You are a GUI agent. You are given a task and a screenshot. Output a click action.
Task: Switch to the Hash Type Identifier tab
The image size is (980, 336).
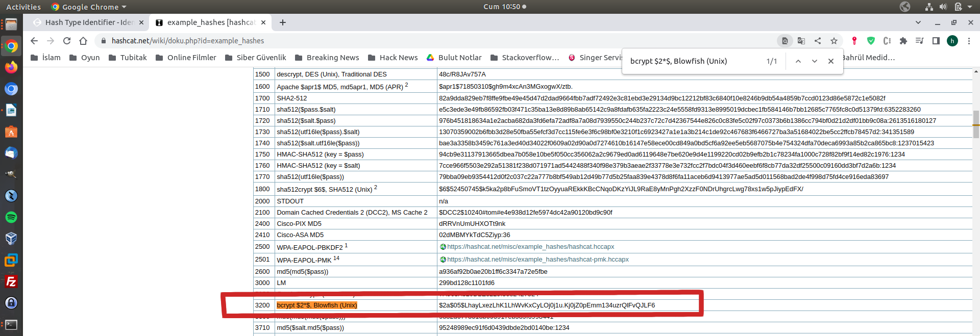pyautogui.click(x=87, y=22)
